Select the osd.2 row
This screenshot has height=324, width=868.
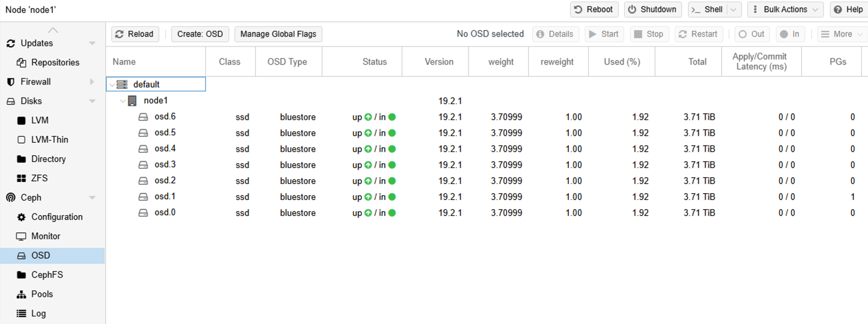point(487,181)
